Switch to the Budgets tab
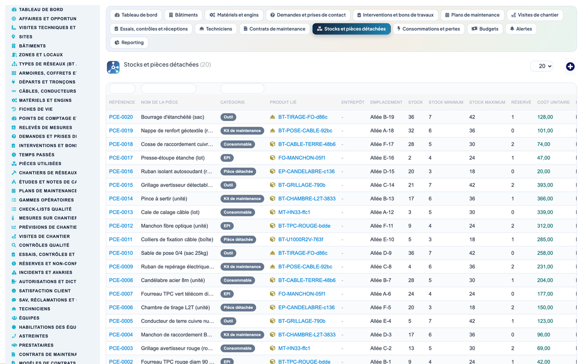This screenshot has width=588, height=364. pyautogui.click(x=485, y=29)
